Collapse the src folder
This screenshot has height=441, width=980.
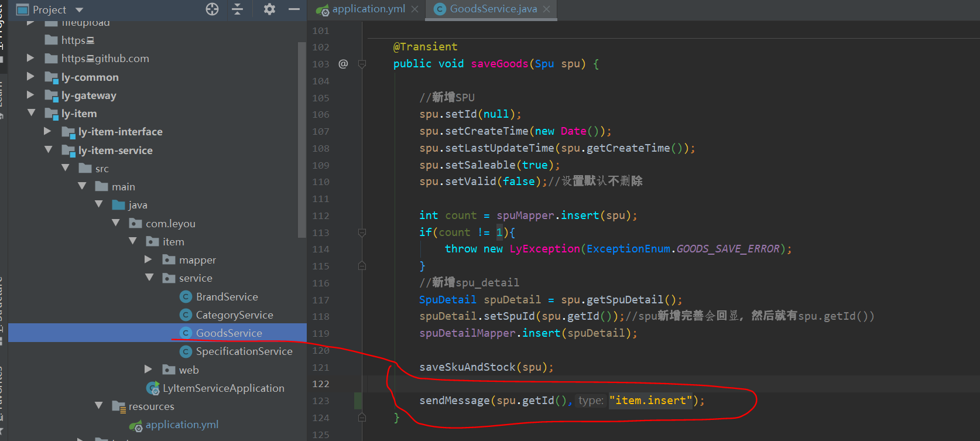coord(65,167)
